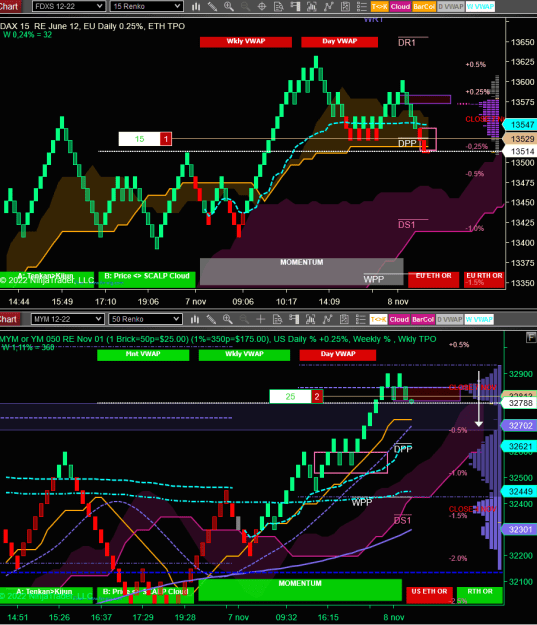Open the FDXS 12-22 instrument dropdown
This screenshot has width=537, height=625.
tap(68, 6)
